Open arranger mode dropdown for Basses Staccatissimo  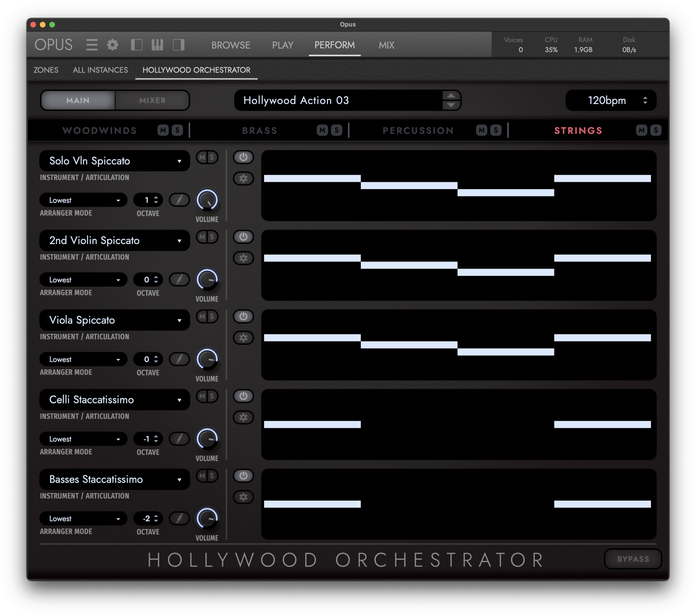click(x=83, y=518)
